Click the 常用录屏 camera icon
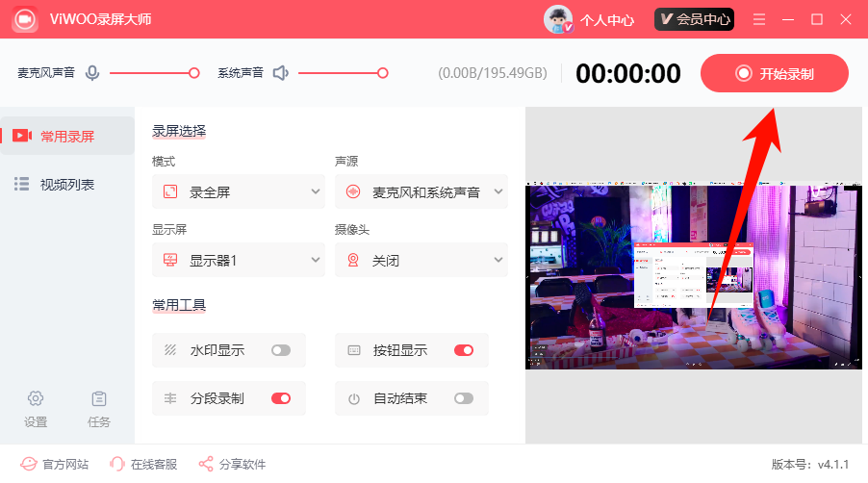Image resolution: width=868 pixels, height=483 pixels. point(22,136)
